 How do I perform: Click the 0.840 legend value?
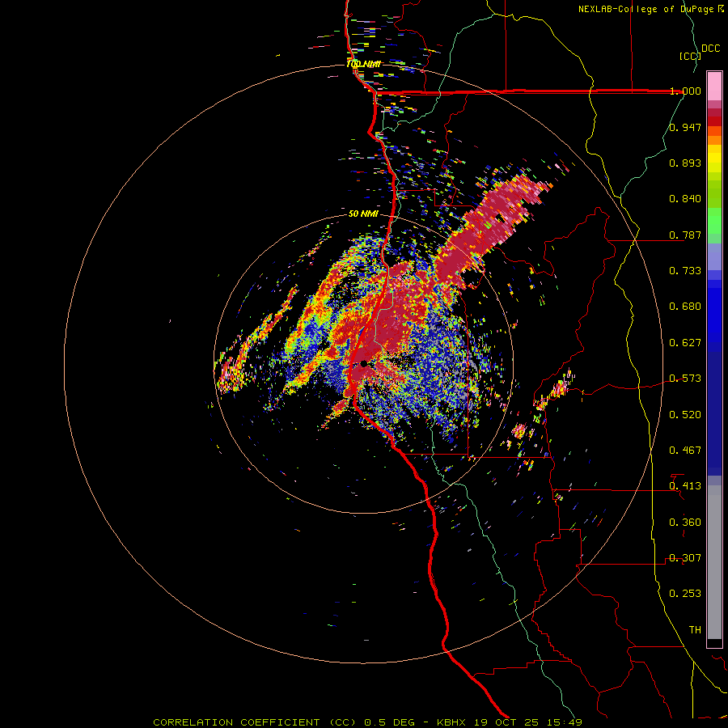(685, 199)
